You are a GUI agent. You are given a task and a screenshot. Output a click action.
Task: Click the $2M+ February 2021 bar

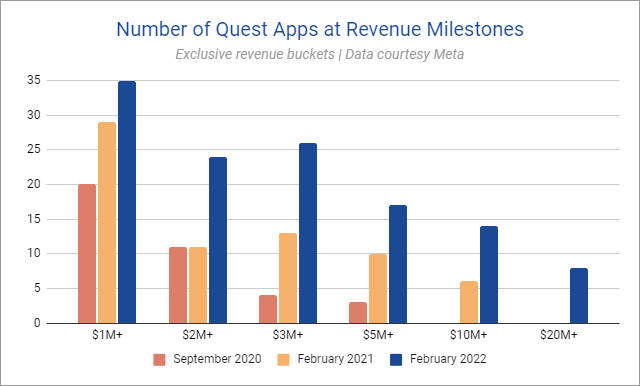(x=198, y=285)
